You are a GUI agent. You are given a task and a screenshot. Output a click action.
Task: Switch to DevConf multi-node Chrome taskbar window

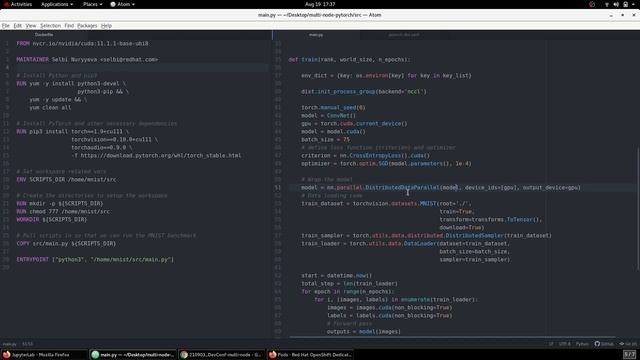(x=222, y=355)
